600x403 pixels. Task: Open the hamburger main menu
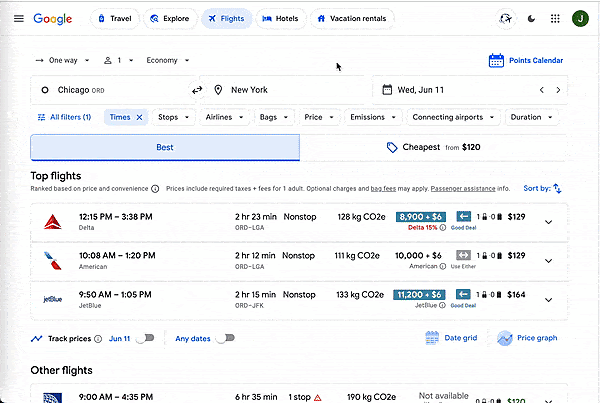(x=18, y=18)
